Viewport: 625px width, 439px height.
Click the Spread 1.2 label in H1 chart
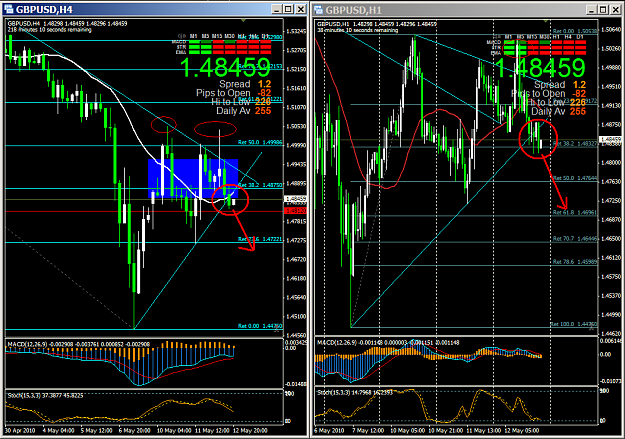(x=560, y=85)
